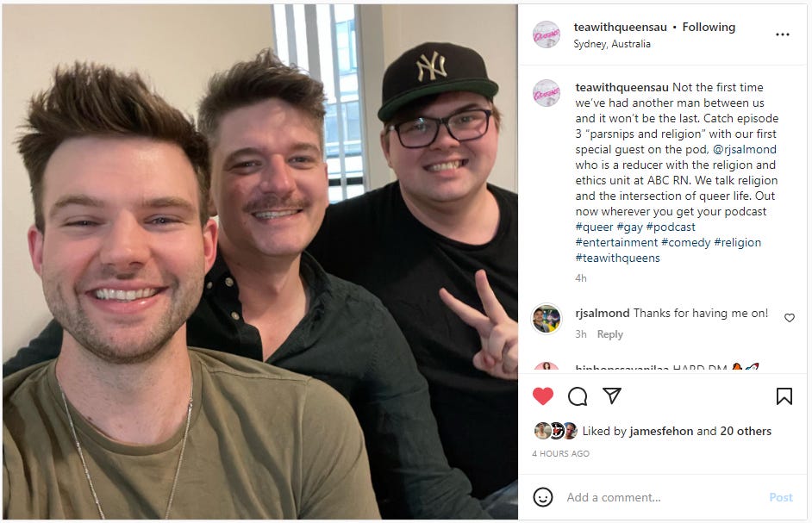The width and height of the screenshot is (812, 523).
Task: Share post via the paper plane icon
Action: (x=612, y=395)
